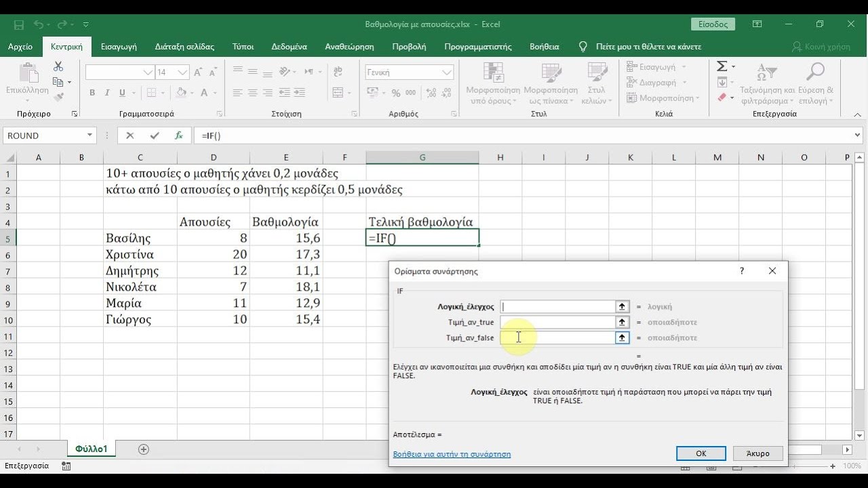
Task: Switch to the Δεδομένα tab
Action: coord(290,47)
